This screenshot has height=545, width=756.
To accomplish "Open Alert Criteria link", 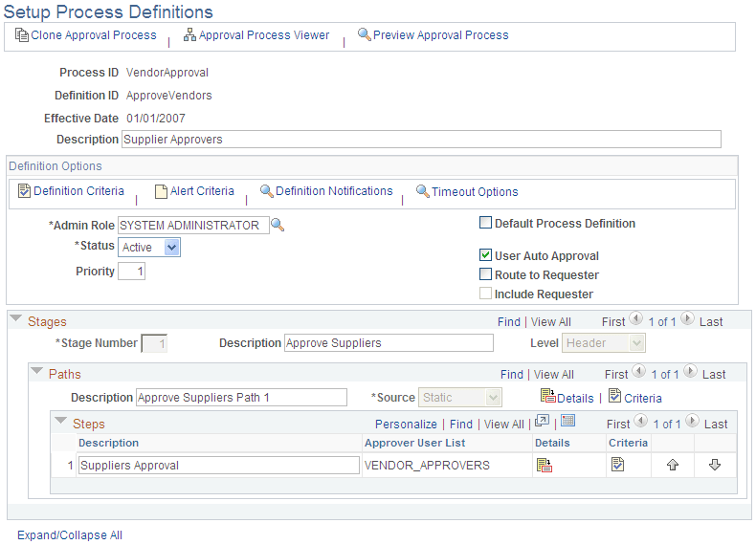I will point(202,191).
